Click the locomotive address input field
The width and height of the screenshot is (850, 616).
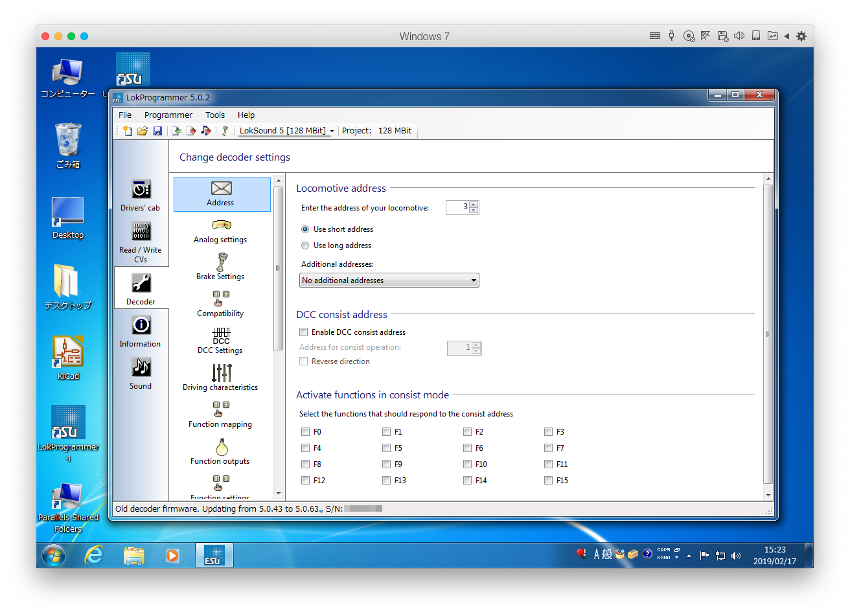458,207
